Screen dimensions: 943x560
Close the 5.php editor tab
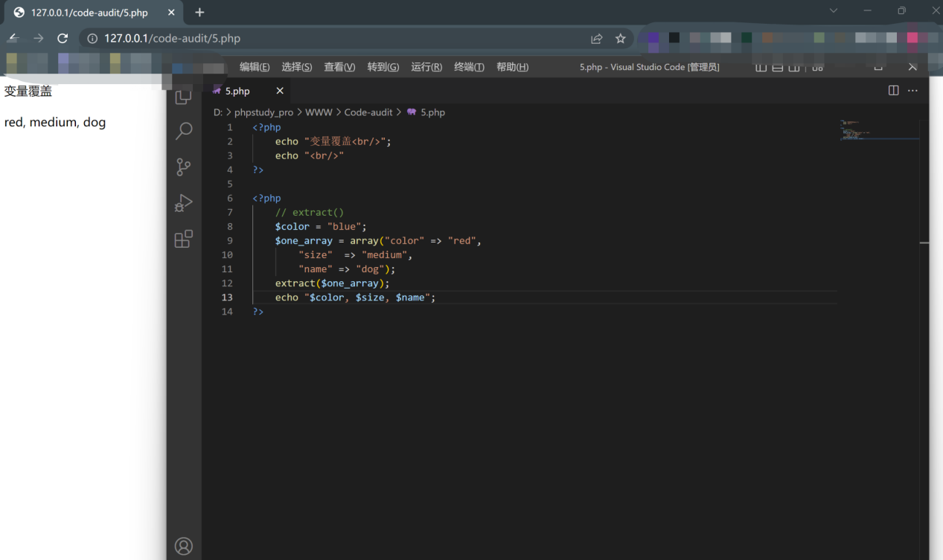(280, 91)
